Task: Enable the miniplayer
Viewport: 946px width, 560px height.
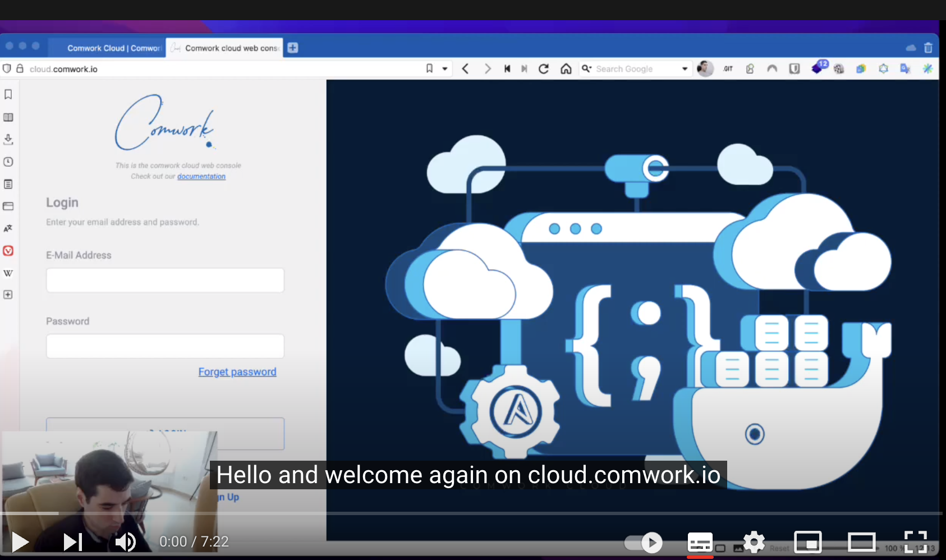Action: [x=808, y=543]
